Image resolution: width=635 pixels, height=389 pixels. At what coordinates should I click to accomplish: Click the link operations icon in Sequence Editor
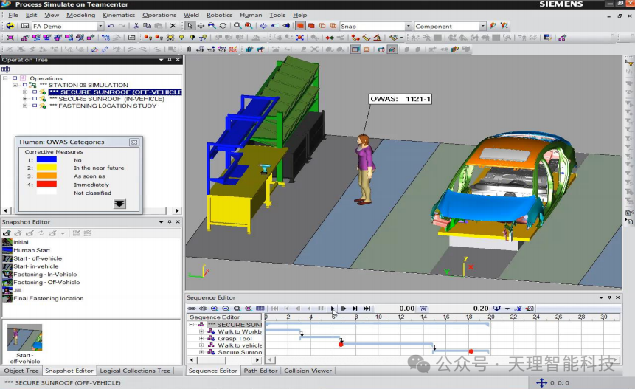pyautogui.click(x=191, y=308)
